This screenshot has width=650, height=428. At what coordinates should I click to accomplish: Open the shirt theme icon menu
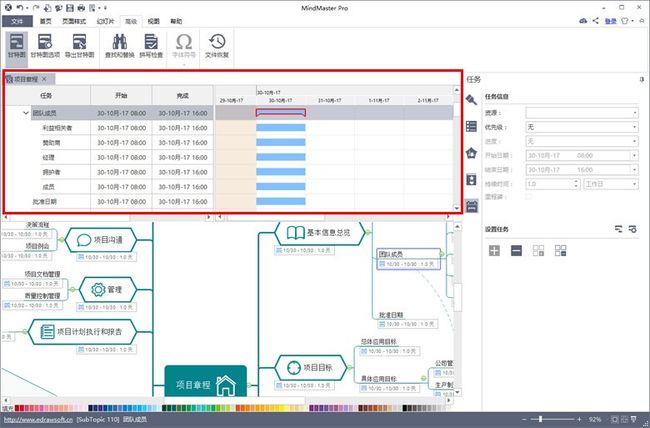(625, 21)
